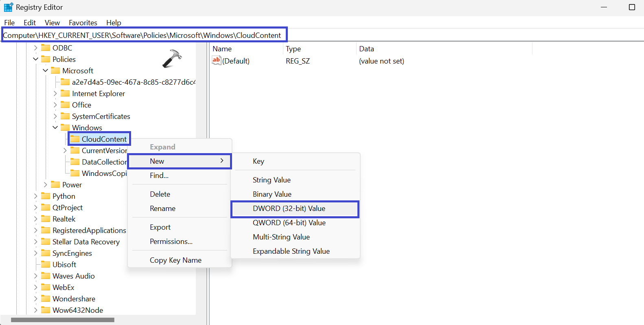Click the registry path address bar

click(142, 35)
